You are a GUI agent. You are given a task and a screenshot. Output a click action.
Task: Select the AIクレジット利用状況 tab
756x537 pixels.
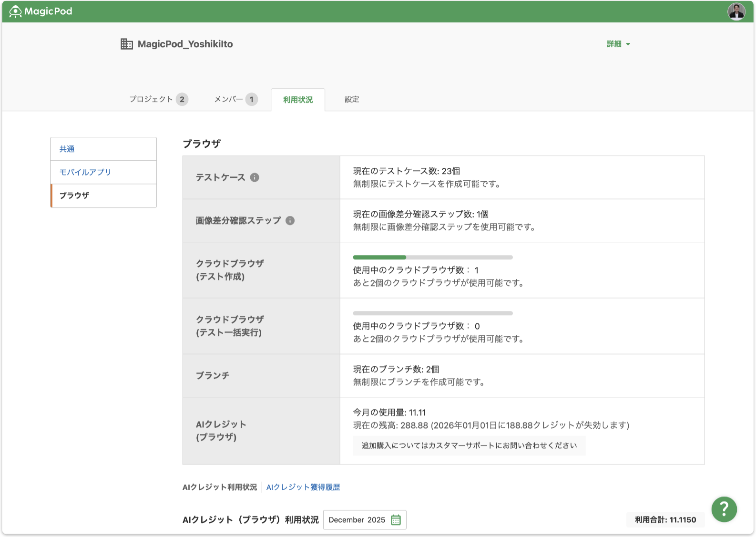point(220,487)
